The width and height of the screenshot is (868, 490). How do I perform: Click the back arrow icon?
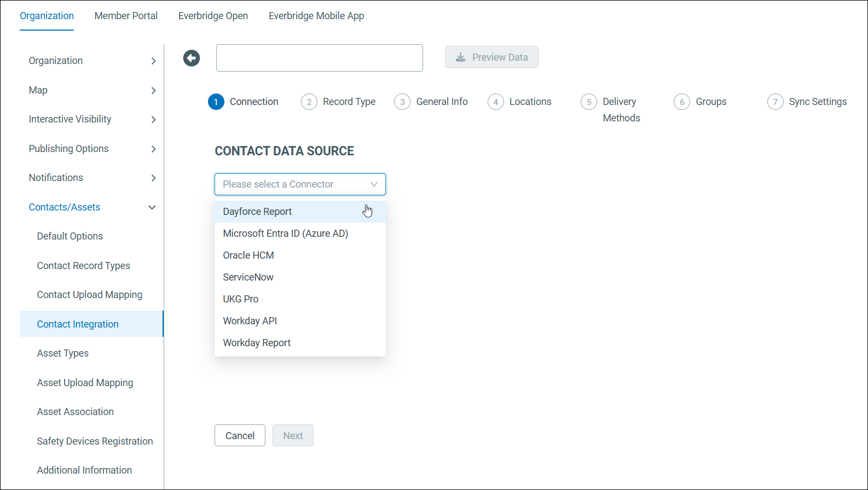point(192,58)
